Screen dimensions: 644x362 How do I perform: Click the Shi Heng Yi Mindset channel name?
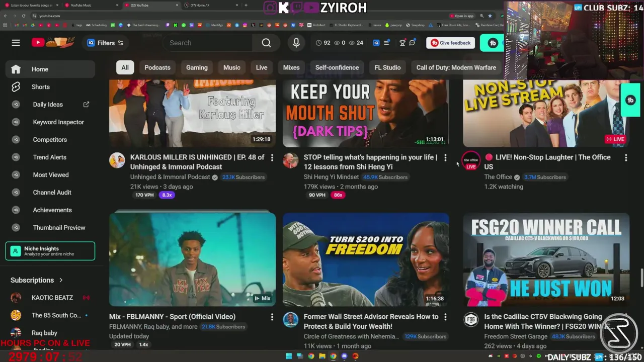[331, 177]
